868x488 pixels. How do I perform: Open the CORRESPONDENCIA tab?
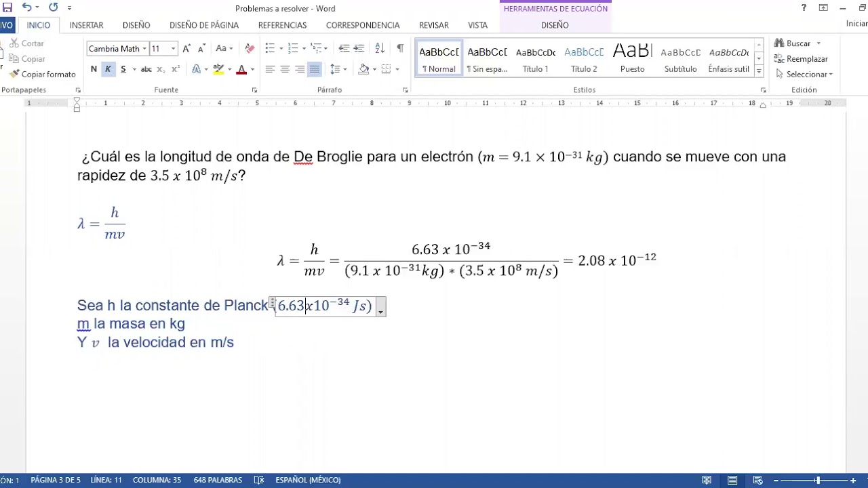tap(363, 25)
